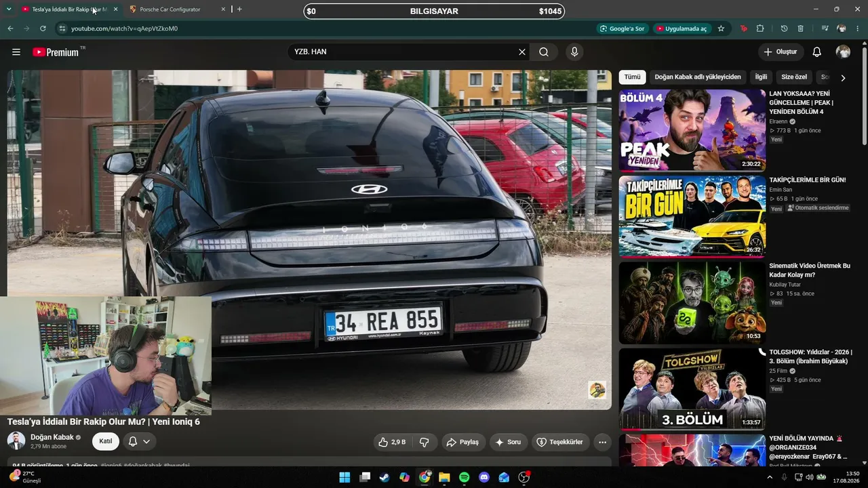This screenshot has width=868, height=488.
Task: View site information icon in address bar
Action: (x=62, y=28)
